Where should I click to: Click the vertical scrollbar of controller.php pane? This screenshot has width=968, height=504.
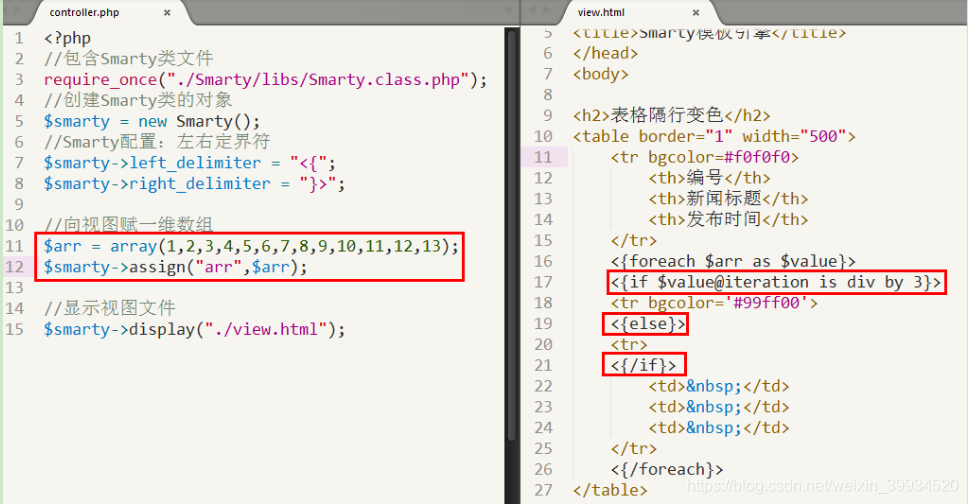[x=512, y=235]
